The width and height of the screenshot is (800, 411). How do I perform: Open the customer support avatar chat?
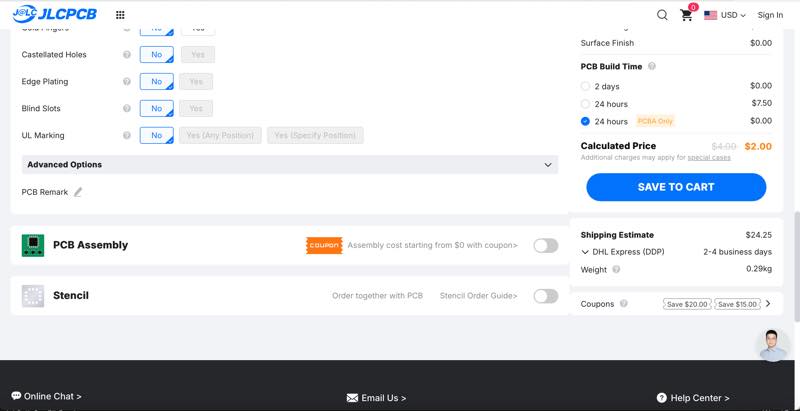point(772,345)
